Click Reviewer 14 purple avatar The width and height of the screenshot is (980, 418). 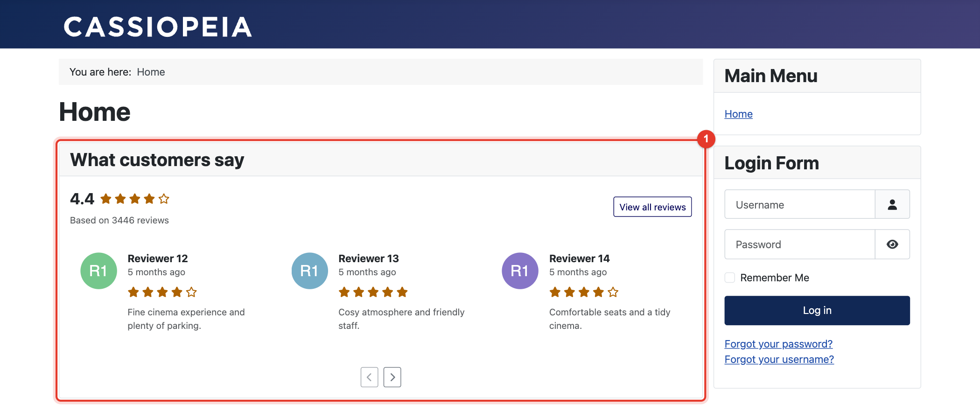pos(520,271)
